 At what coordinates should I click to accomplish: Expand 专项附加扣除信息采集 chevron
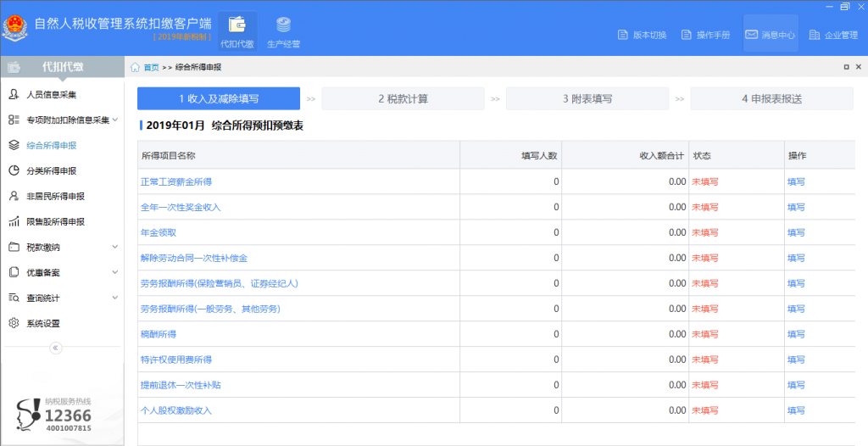(x=115, y=120)
